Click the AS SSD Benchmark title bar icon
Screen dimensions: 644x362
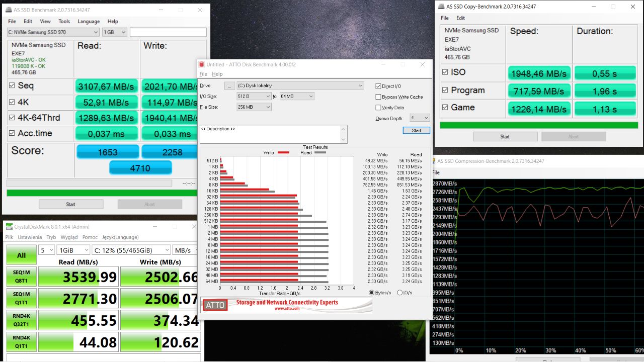(10, 10)
